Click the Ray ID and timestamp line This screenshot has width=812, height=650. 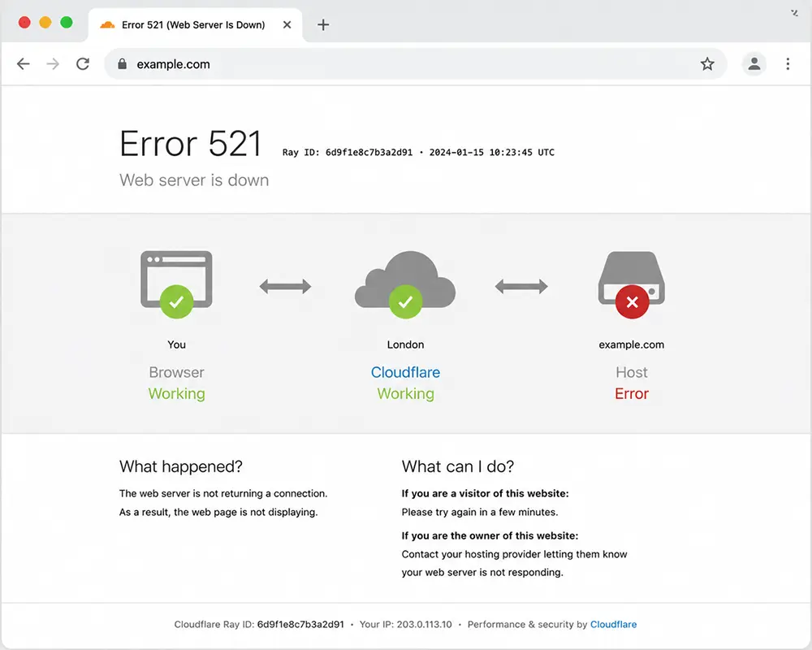tap(418, 152)
